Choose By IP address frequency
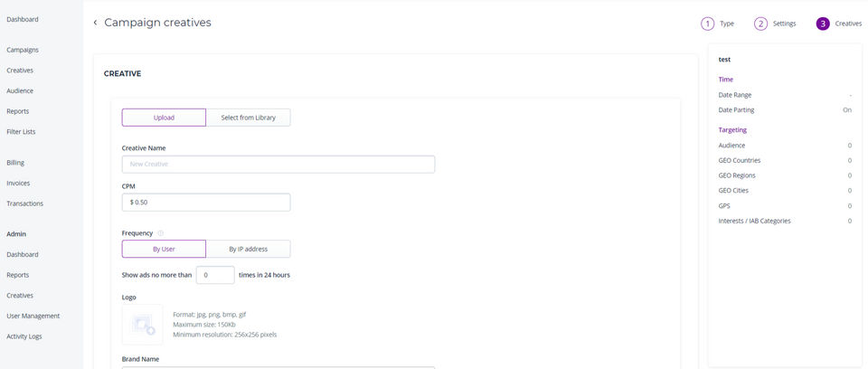Image resolution: width=868 pixels, height=369 pixels. [x=248, y=249]
